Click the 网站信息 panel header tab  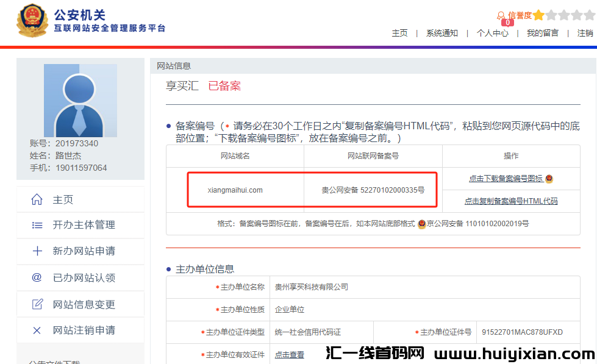[x=174, y=66]
